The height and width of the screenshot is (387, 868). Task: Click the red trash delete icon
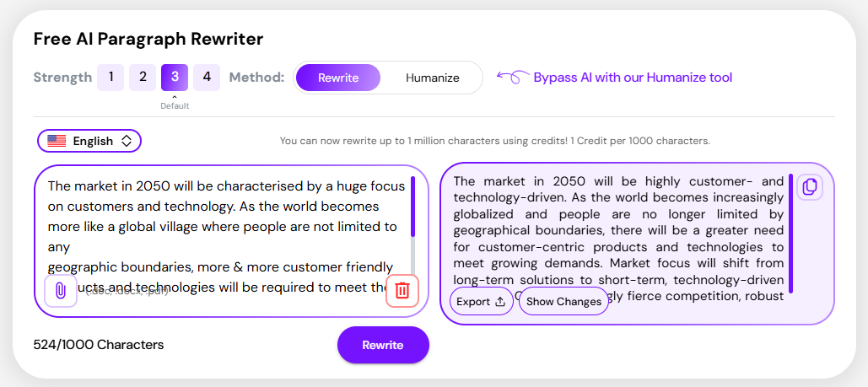pyautogui.click(x=402, y=291)
